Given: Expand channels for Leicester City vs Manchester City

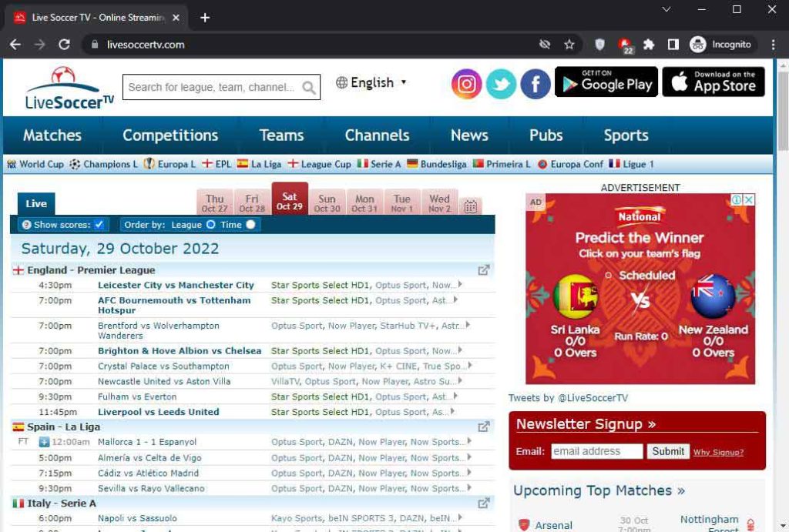Looking at the screenshot, I should [460, 285].
